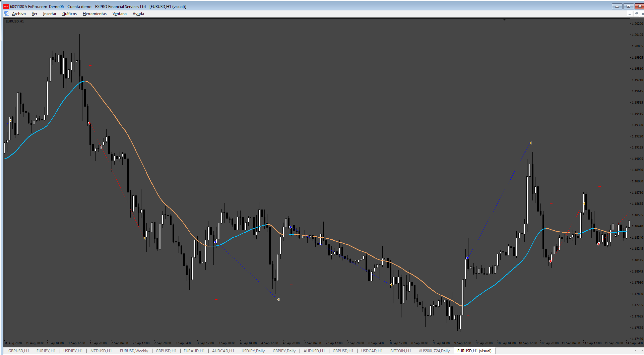Click price level 1.18440 on the scale
Viewport: 644px width, 355px height.
coord(637,226)
